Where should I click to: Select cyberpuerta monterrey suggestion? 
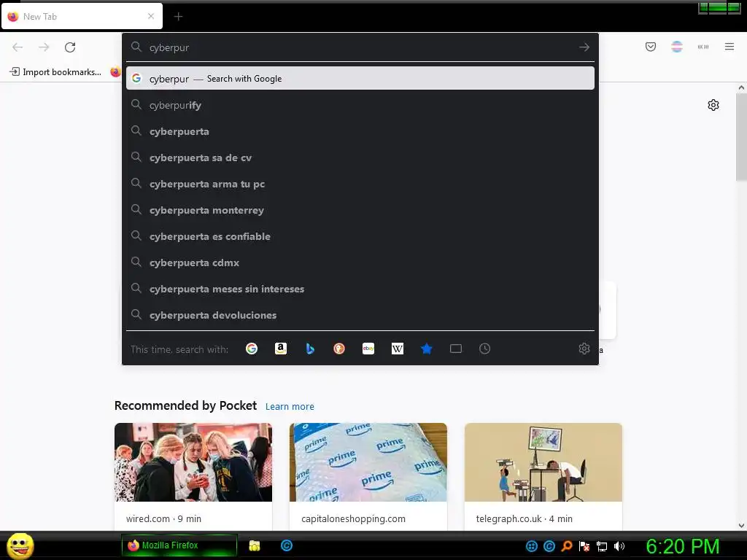[360, 210]
